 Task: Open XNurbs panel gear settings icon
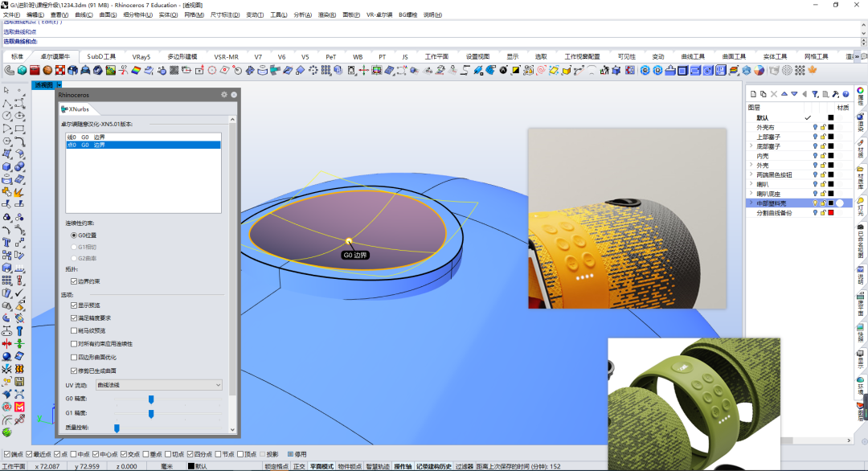click(224, 95)
